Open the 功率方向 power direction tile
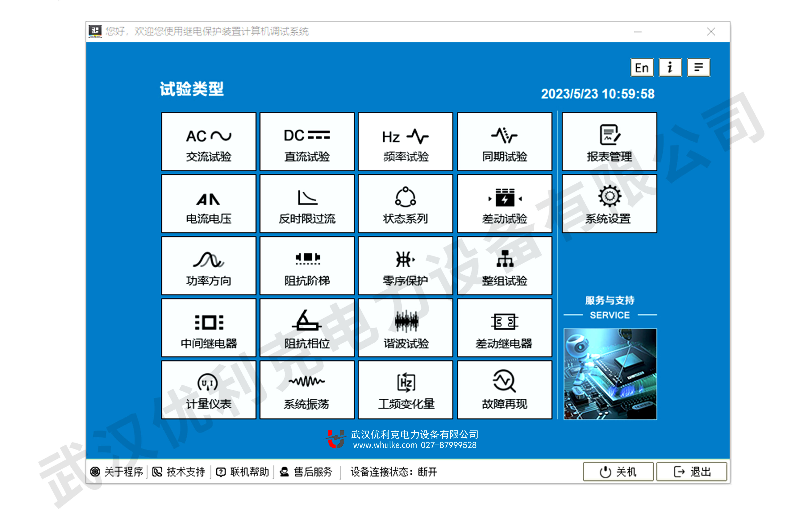The width and height of the screenshot is (800, 532). tap(208, 266)
